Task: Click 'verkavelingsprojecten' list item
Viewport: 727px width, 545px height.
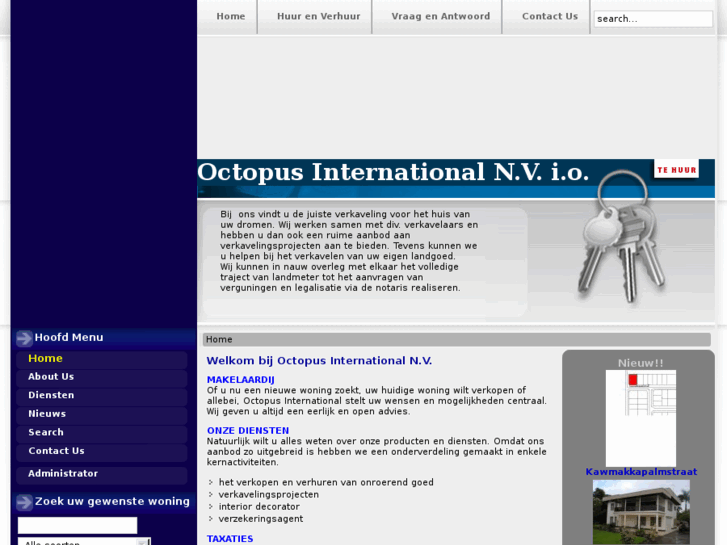Action: (x=268, y=494)
